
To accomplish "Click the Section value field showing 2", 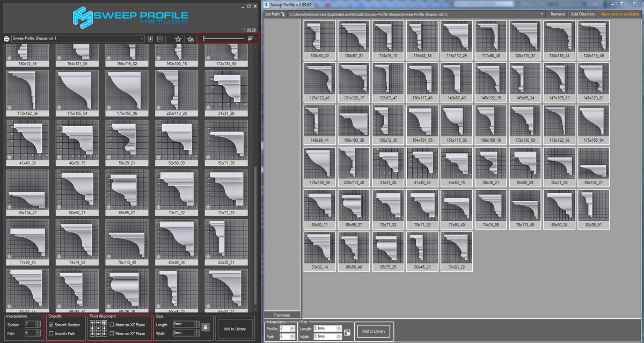I will point(30,324).
